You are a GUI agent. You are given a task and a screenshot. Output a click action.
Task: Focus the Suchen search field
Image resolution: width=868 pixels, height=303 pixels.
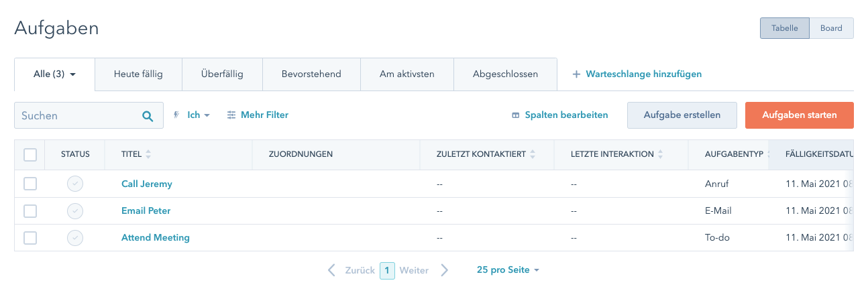click(77, 116)
